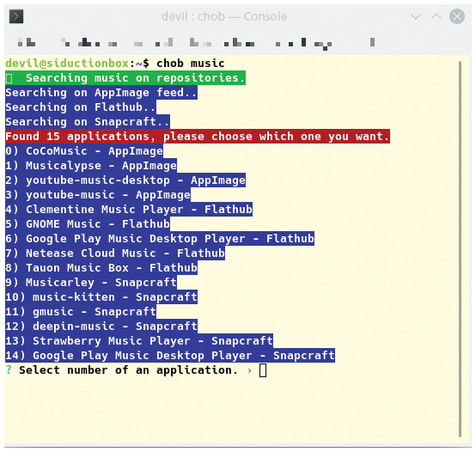The height and width of the screenshot is (452, 476).
Task: Click 'Searching music on repositories.' line
Action: pyautogui.click(x=125, y=78)
